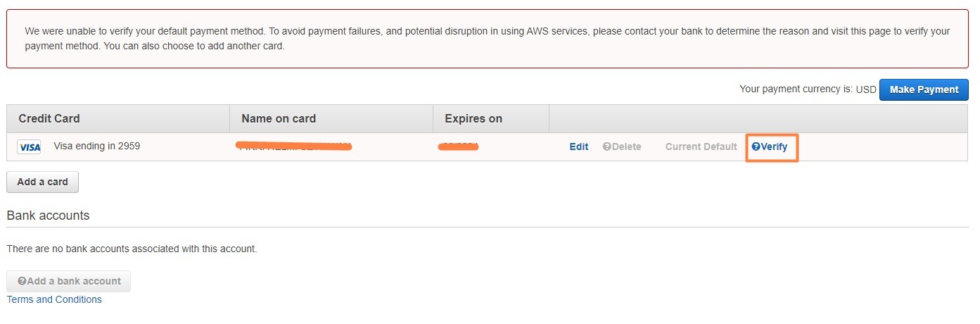Screen dimensions: 980x324
Task: Click the question mark icon beside Verify
Action: pyautogui.click(x=756, y=147)
